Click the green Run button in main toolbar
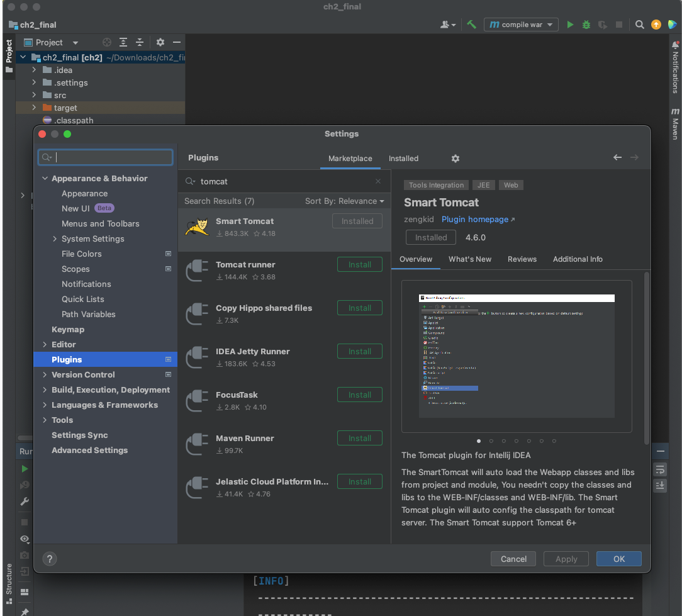The image size is (682, 616). (x=570, y=25)
